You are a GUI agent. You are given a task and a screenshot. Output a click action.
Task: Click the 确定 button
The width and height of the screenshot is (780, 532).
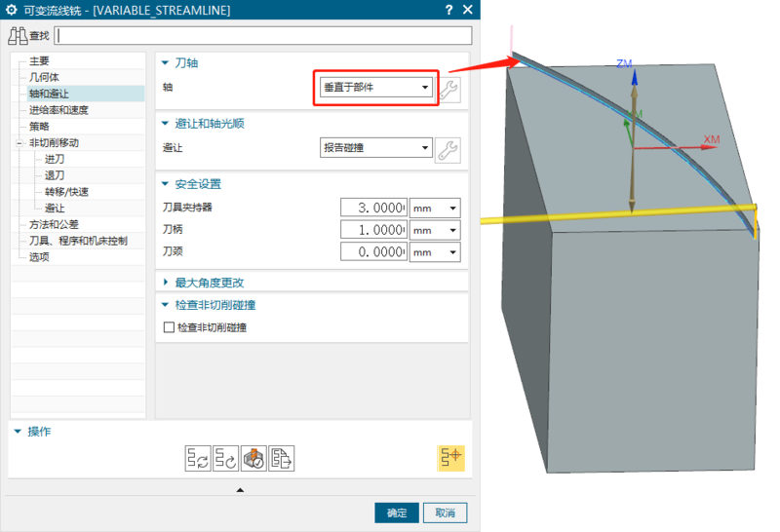(x=397, y=513)
